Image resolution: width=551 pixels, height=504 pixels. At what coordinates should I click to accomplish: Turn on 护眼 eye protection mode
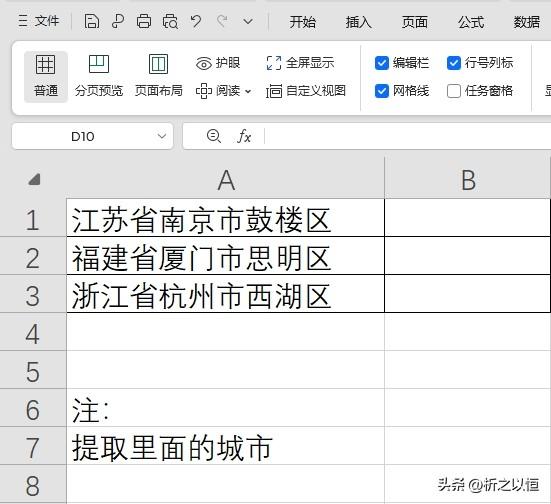click(218, 63)
